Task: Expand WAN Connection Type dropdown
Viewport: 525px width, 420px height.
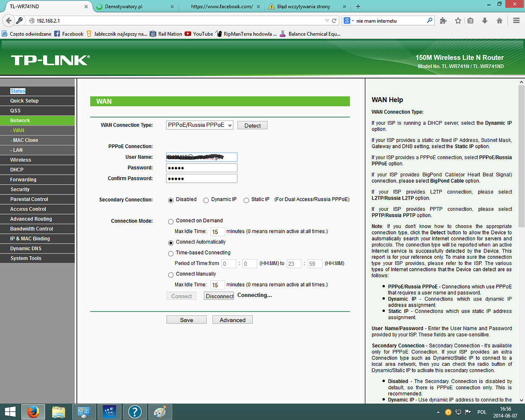Action: [199, 125]
